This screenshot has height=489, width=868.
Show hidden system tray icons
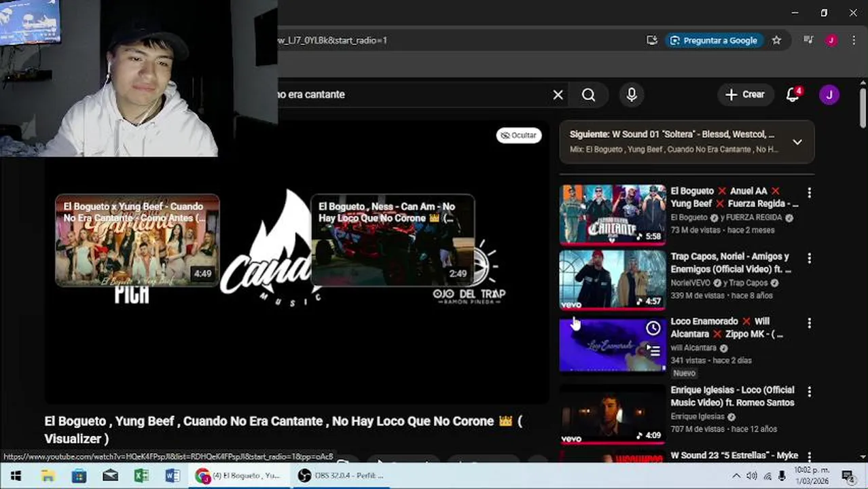[736, 476]
